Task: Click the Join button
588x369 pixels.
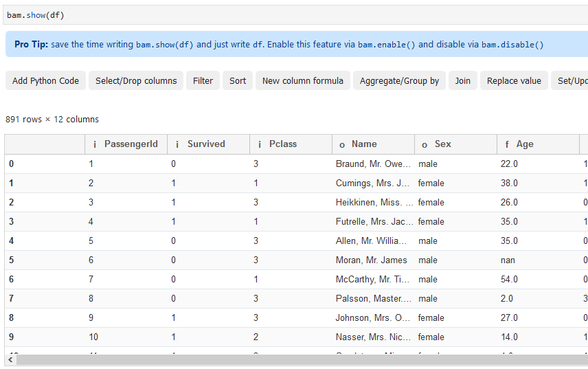Action: tap(463, 80)
